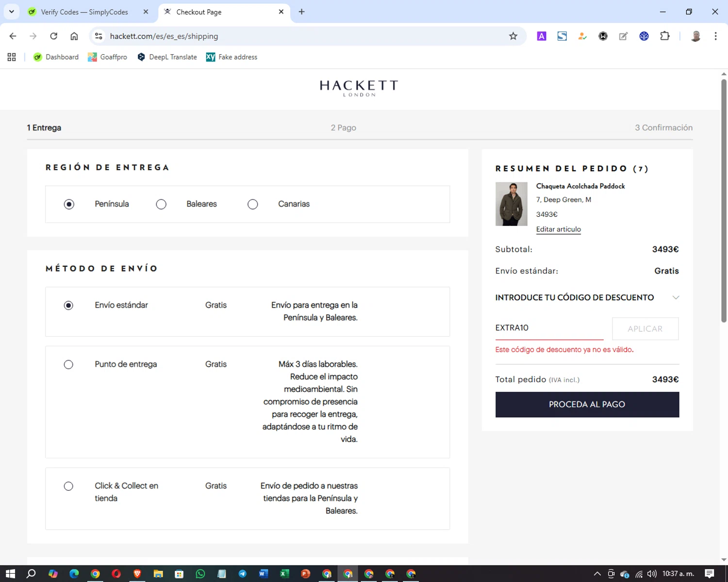This screenshot has width=728, height=582.
Task: Go to step 2 Pago
Action: (x=343, y=128)
